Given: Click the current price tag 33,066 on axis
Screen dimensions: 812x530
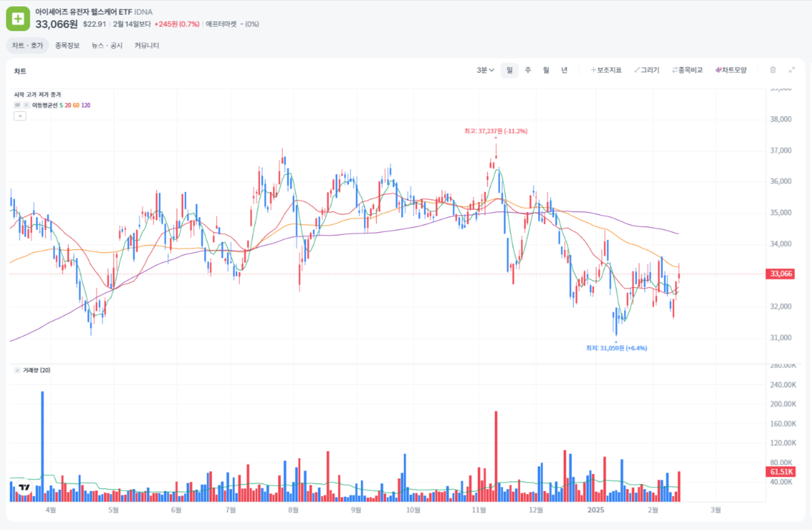Looking at the screenshot, I should [x=780, y=274].
